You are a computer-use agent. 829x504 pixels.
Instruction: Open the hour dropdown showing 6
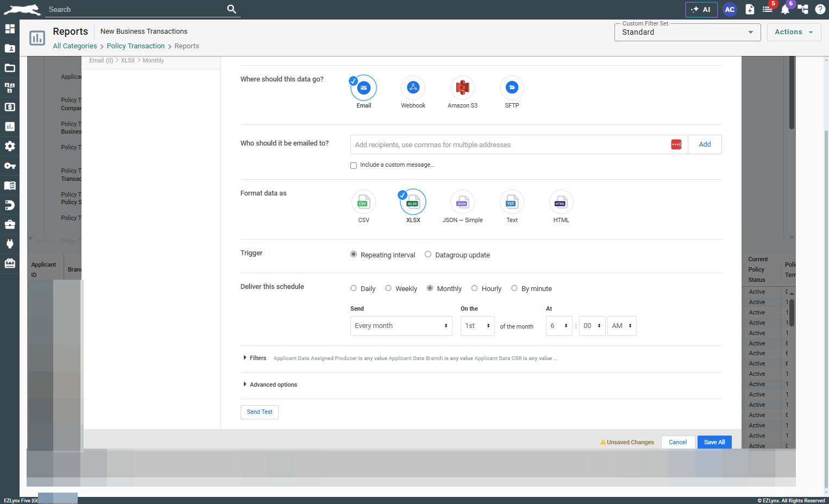[559, 326]
